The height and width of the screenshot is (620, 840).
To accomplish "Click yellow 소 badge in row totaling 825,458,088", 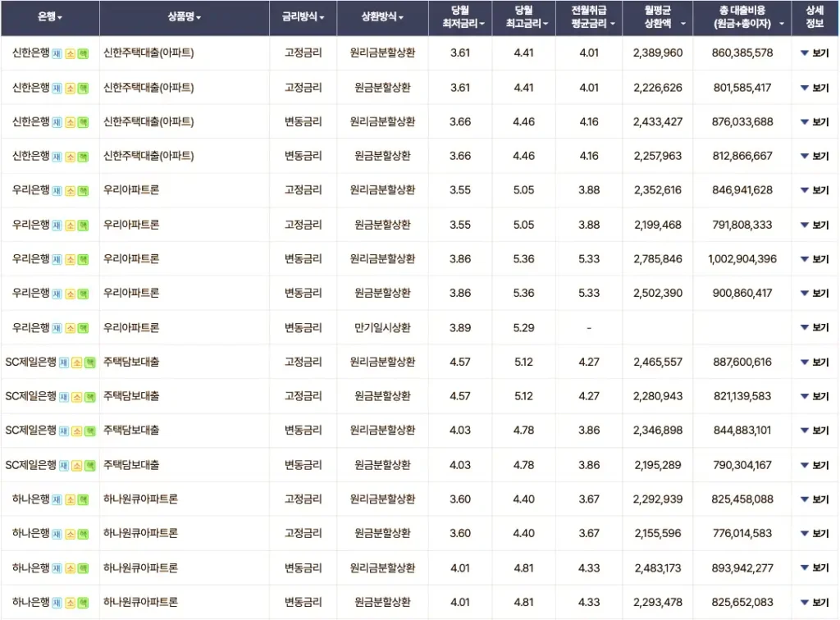I will click(71, 500).
